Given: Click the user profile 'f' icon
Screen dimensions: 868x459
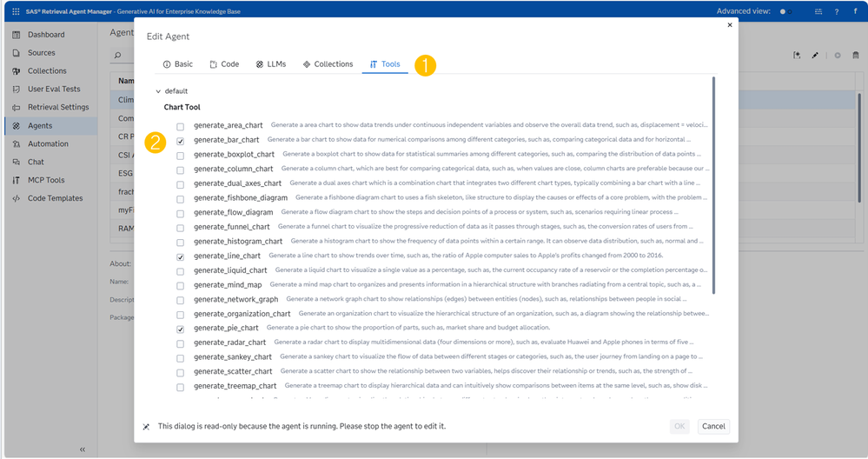Looking at the screenshot, I should pos(855,11).
